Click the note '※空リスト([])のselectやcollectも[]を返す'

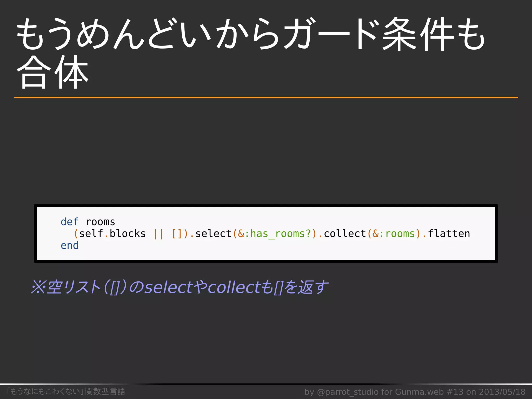pyautogui.click(x=180, y=287)
